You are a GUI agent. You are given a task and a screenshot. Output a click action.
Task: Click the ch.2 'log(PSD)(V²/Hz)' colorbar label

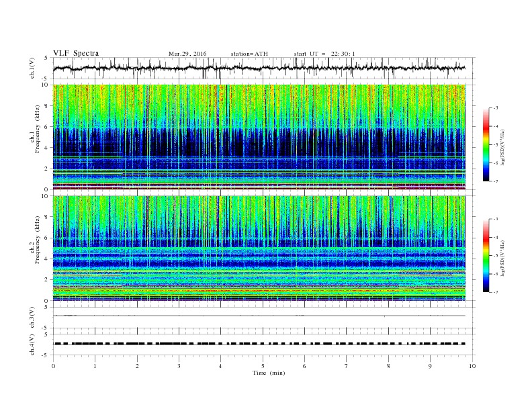coord(502,258)
